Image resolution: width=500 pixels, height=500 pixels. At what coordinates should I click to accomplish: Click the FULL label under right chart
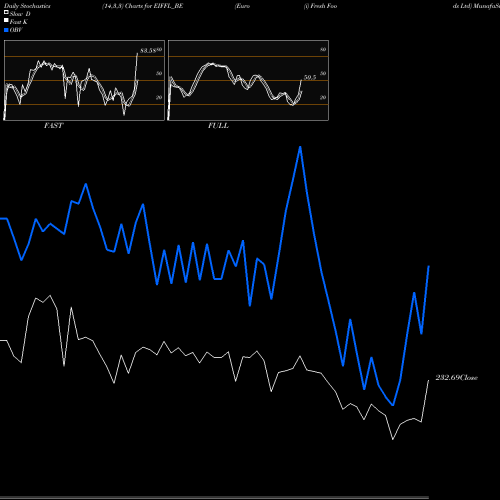click(x=218, y=126)
